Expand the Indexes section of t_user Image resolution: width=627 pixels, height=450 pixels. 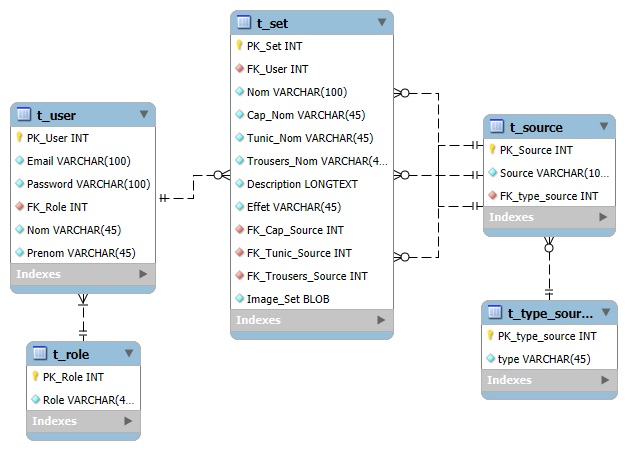coord(143,274)
